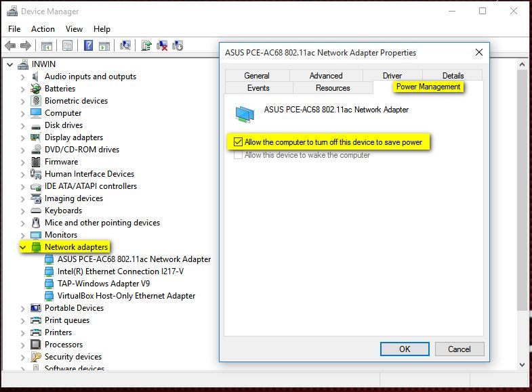This screenshot has height=392, width=532.
Task: Click the vertical scrollbar thumb in Device Manager
Action: pos(522,190)
